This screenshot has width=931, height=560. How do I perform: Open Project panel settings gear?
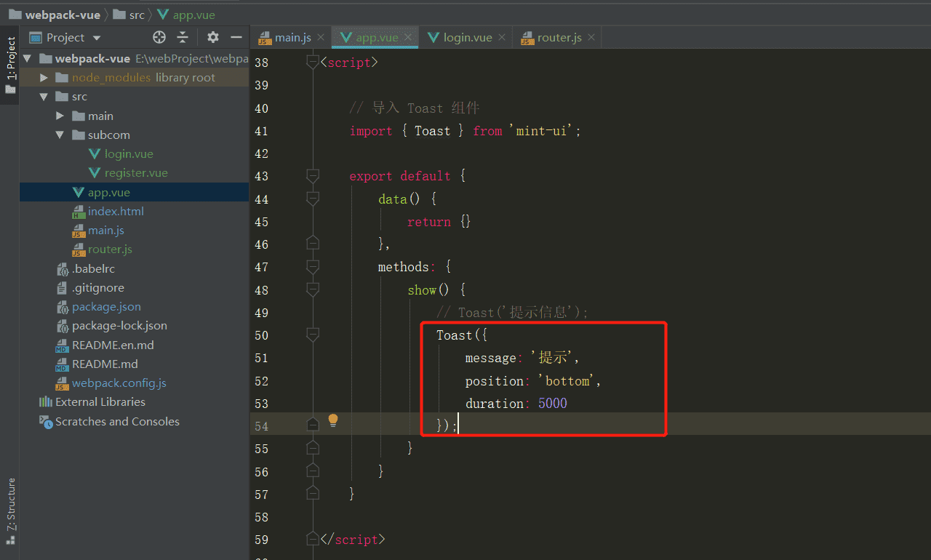[212, 37]
